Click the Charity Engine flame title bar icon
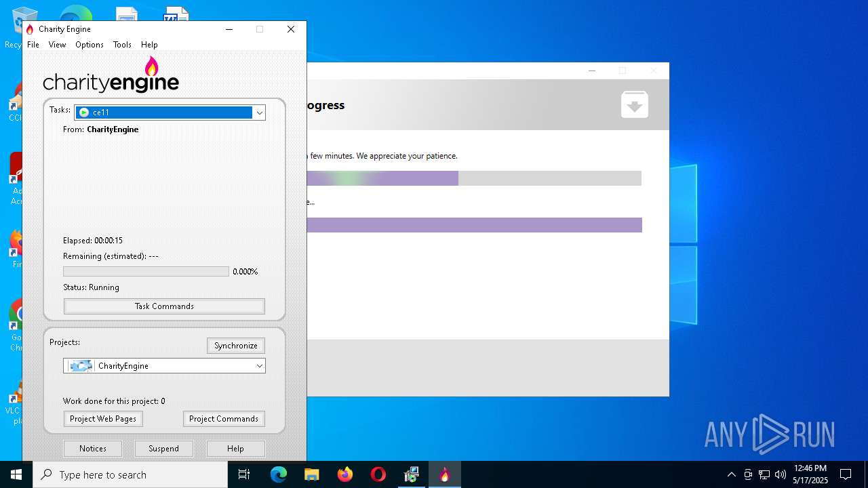Viewport: 868px width, 488px height. (x=30, y=29)
